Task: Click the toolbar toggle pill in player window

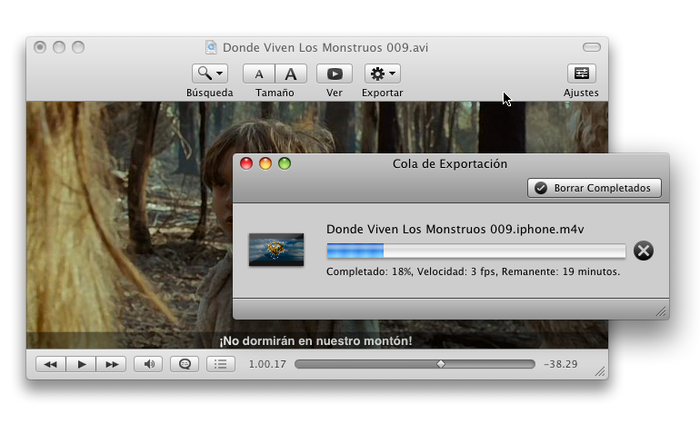Action: click(x=592, y=47)
